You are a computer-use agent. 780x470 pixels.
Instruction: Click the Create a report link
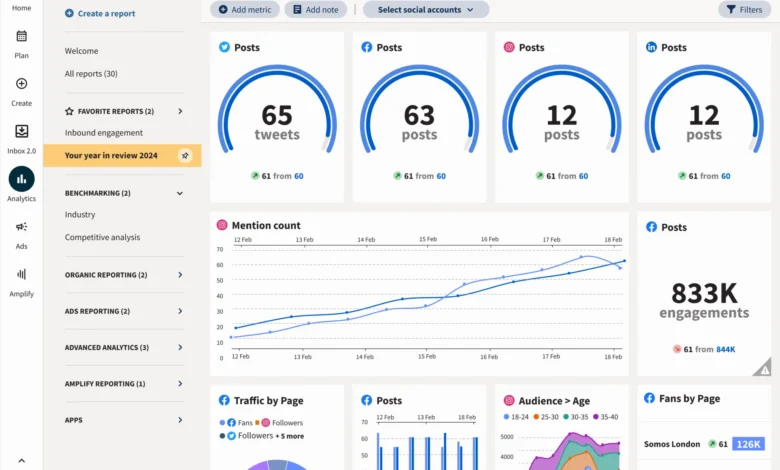[100, 14]
